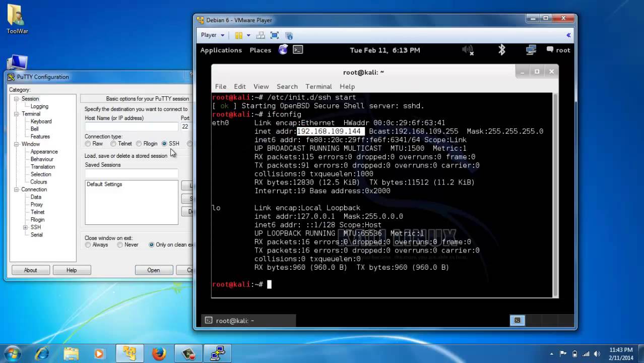Click the Pause VM icon in VMware toolbar
The image size is (644, 363).
(x=239, y=35)
